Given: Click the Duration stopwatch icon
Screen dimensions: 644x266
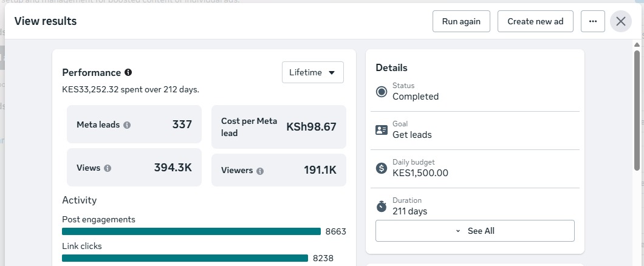Looking at the screenshot, I should (x=382, y=206).
